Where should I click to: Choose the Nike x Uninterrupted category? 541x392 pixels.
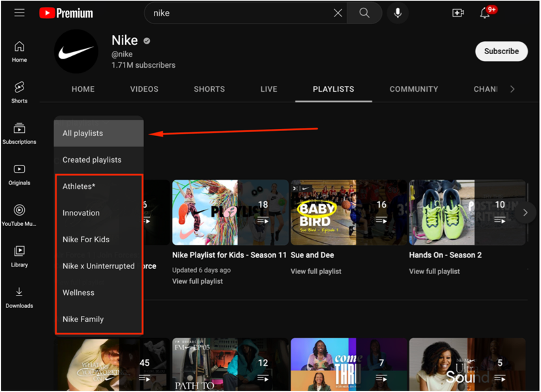pos(98,266)
